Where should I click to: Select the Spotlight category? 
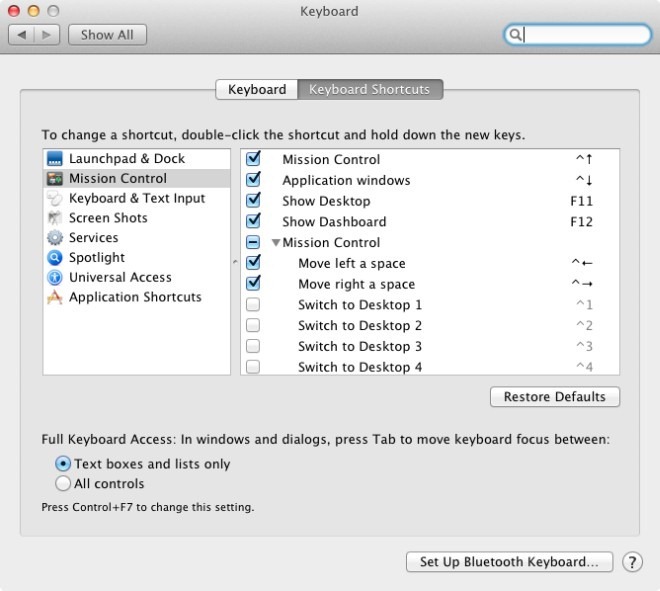pos(137,258)
